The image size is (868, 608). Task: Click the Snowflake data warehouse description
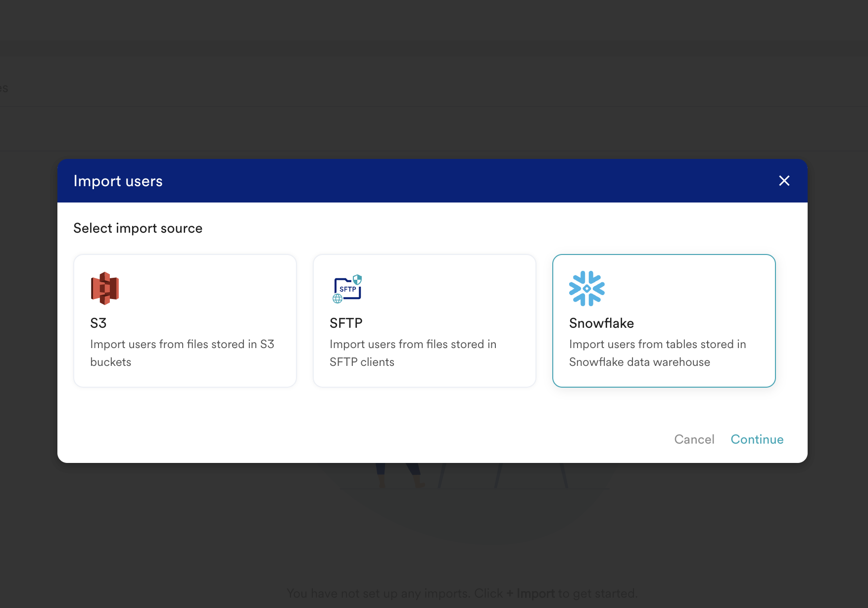point(657,353)
